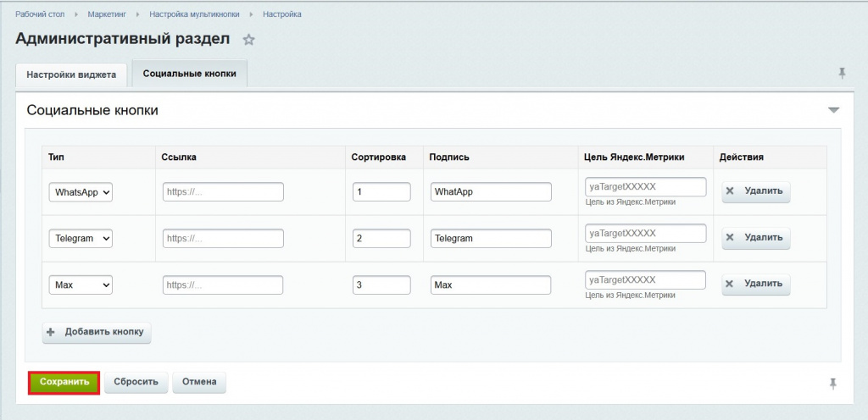Click the pin icon near bottom buttons
The width and height of the screenshot is (868, 420).
point(833,384)
